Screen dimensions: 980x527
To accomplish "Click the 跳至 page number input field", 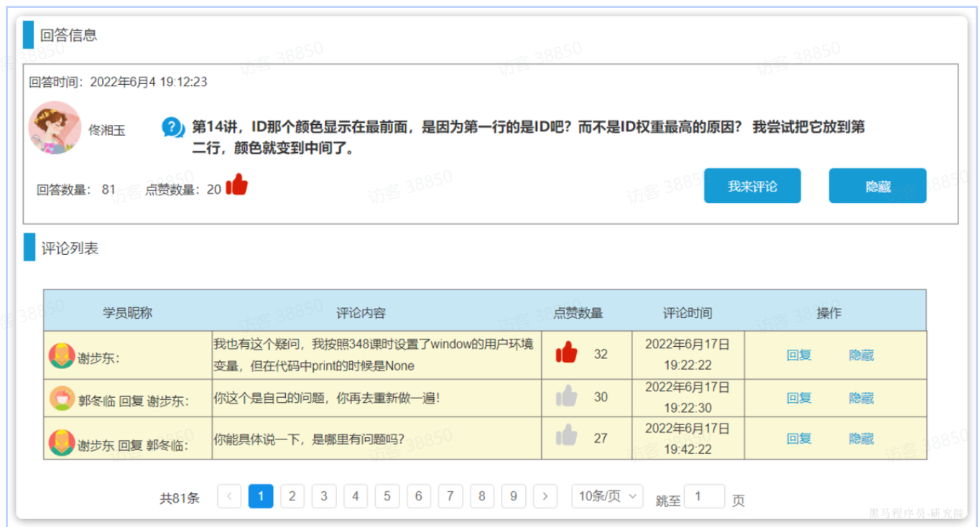I will pos(705,496).
